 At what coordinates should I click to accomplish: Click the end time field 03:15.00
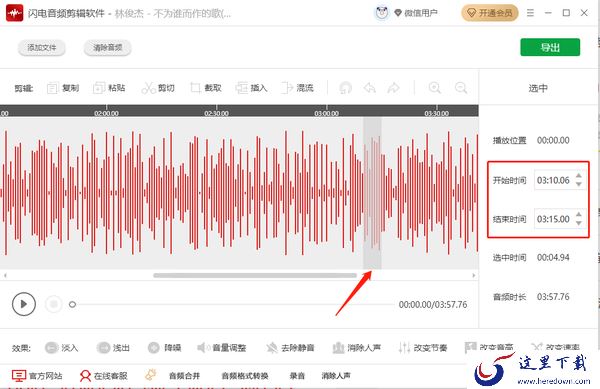coord(554,219)
